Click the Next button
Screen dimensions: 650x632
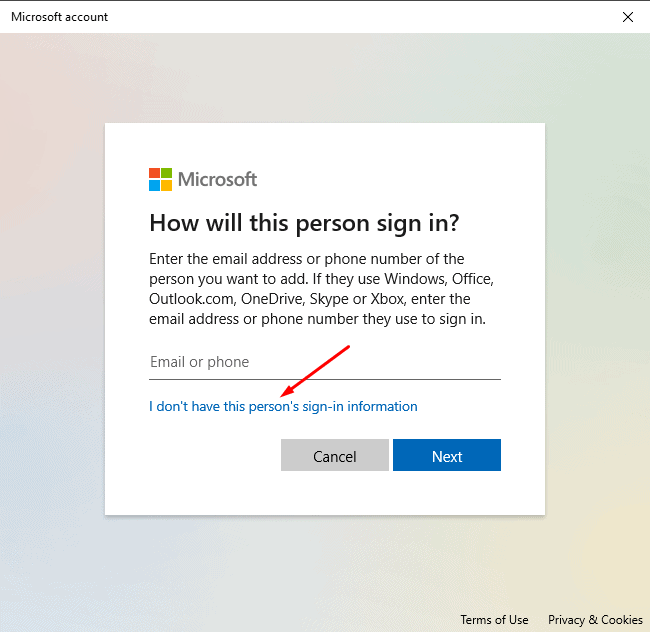[x=446, y=455]
